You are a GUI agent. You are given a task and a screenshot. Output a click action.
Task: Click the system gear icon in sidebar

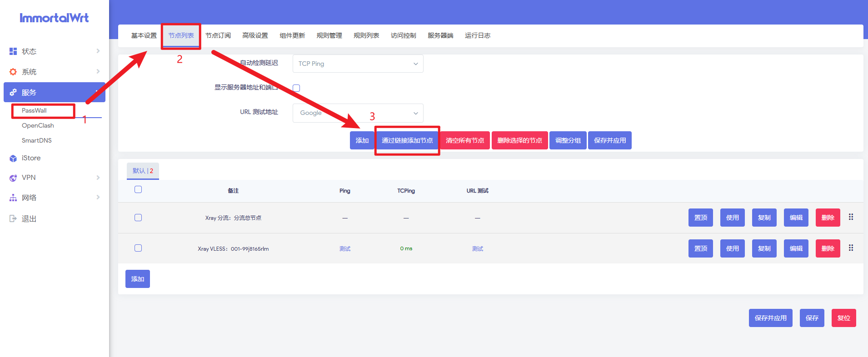click(13, 72)
